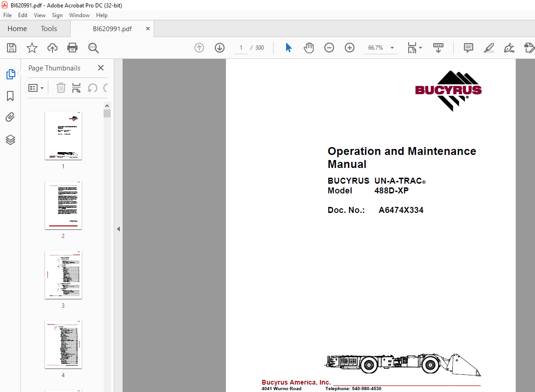This screenshot has width=535, height=392.
Task: Click the 'Operation and Maintenance' title text
Action: click(x=402, y=151)
